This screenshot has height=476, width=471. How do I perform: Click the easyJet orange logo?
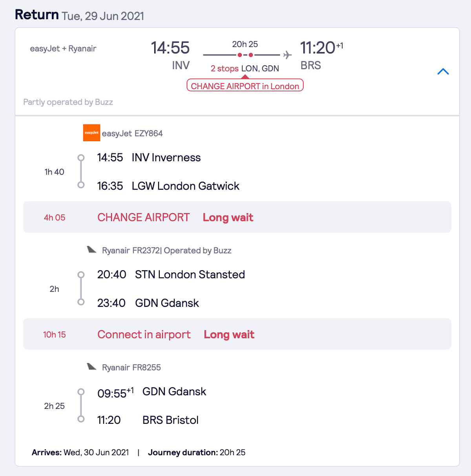91,133
